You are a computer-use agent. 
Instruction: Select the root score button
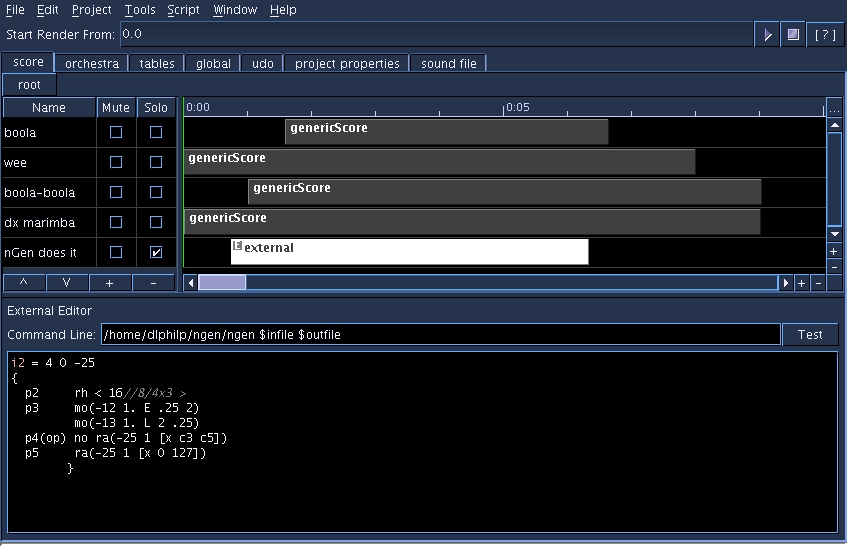(30, 85)
